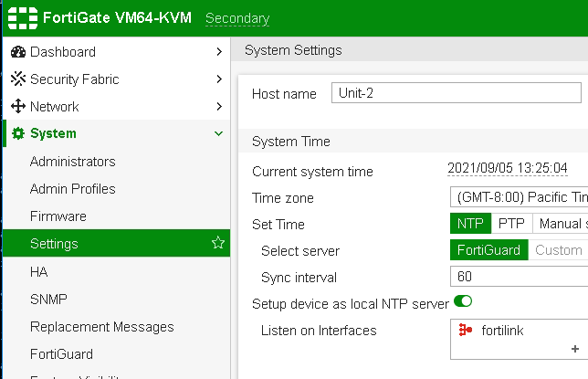Screen dimensions: 588x379
Task: Click the Security Fabric icon
Action: [18, 79]
